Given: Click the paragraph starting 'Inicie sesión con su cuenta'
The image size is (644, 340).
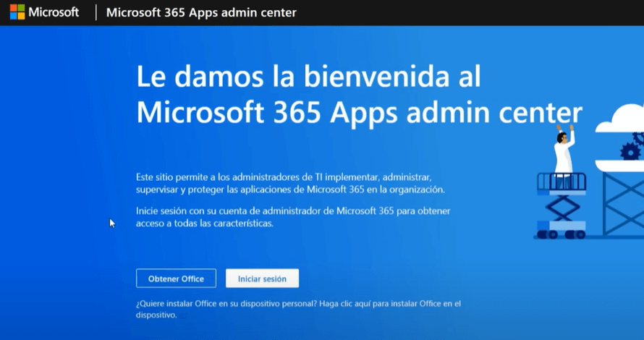Looking at the screenshot, I should [x=293, y=217].
